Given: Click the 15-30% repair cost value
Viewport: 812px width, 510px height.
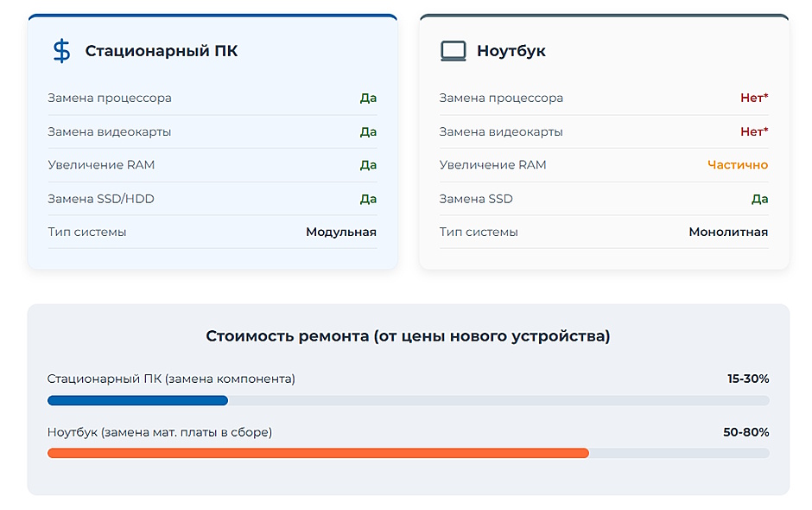Looking at the screenshot, I should tap(748, 379).
